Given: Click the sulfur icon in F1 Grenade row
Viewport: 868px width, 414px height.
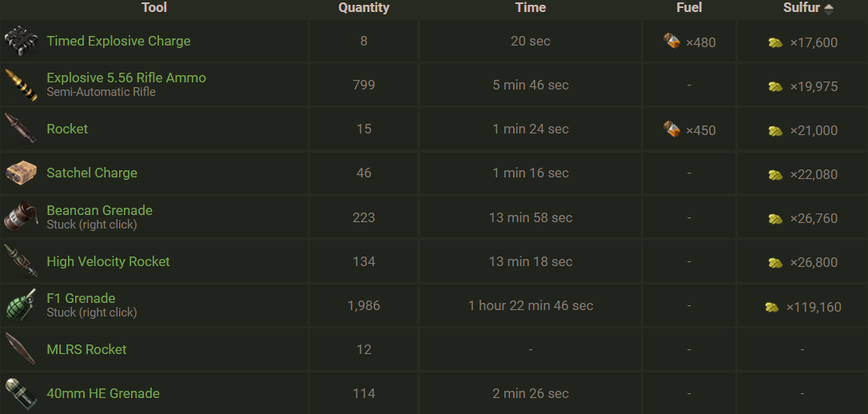Looking at the screenshot, I should click(772, 306).
